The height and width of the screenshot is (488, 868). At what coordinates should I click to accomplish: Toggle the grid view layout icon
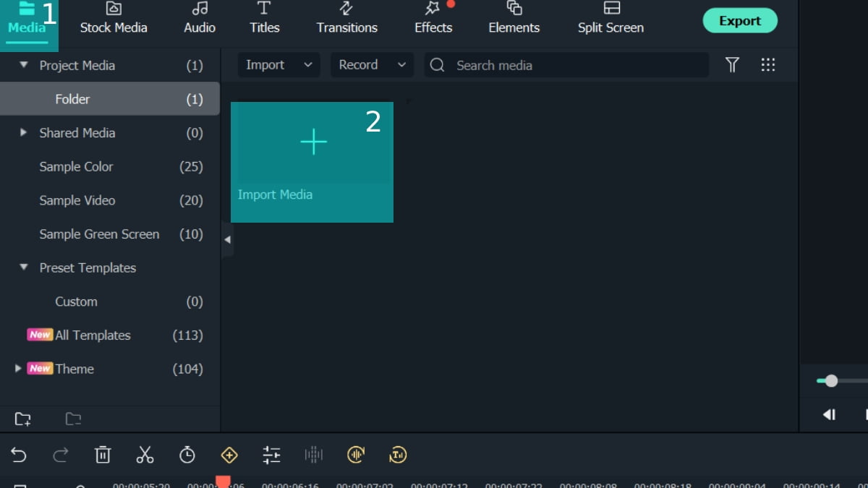point(768,65)
